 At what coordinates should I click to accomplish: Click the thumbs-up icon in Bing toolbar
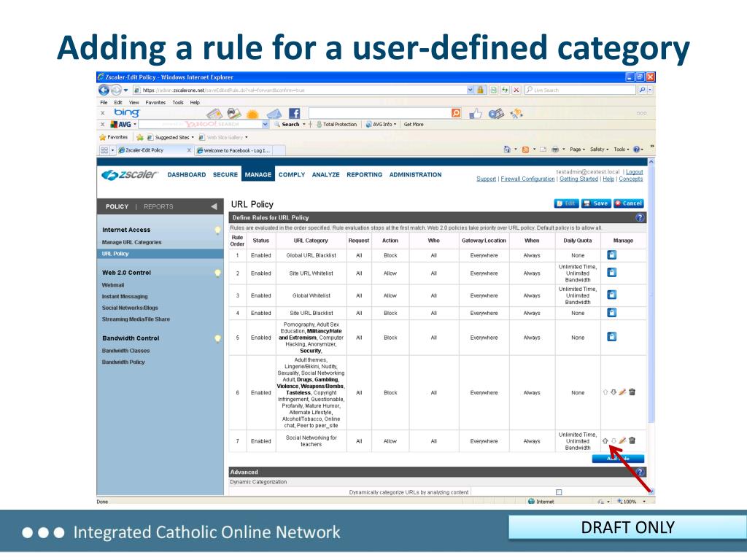(x=475, y=113)
